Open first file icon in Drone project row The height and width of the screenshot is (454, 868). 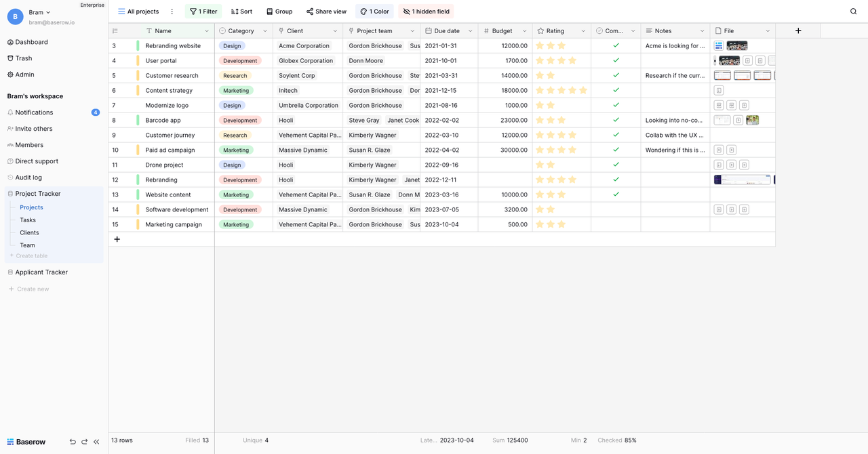(719, 165)
